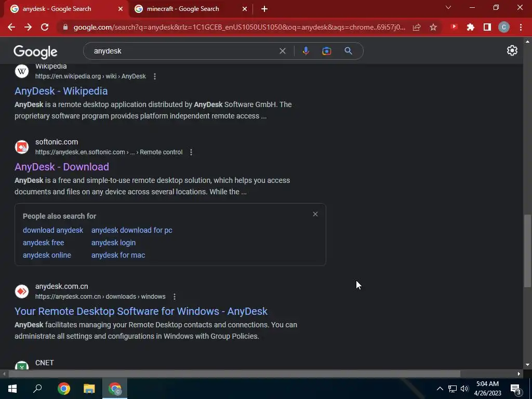
Task: Click the anydesk search input field
Action: click(183, 51)
